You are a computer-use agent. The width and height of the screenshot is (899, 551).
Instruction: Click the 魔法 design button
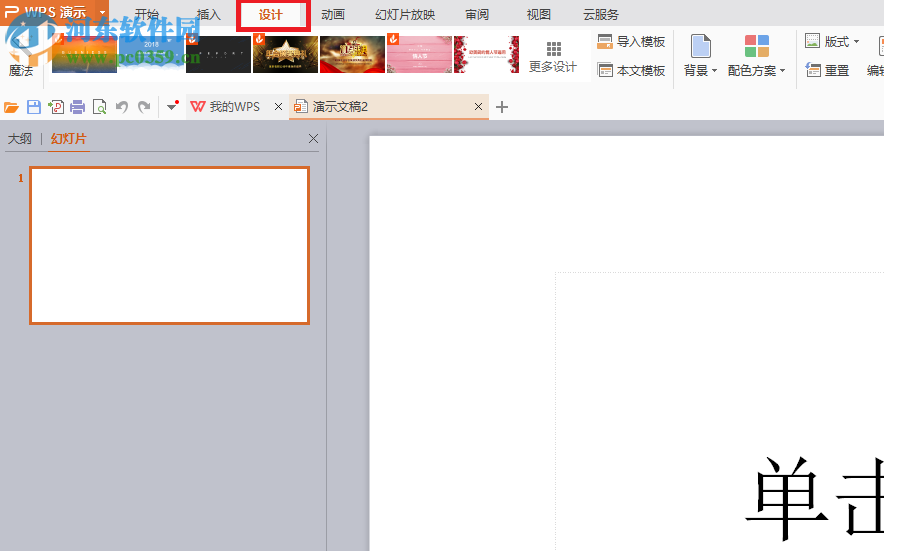pyautogui.click(x=21, y=57)
